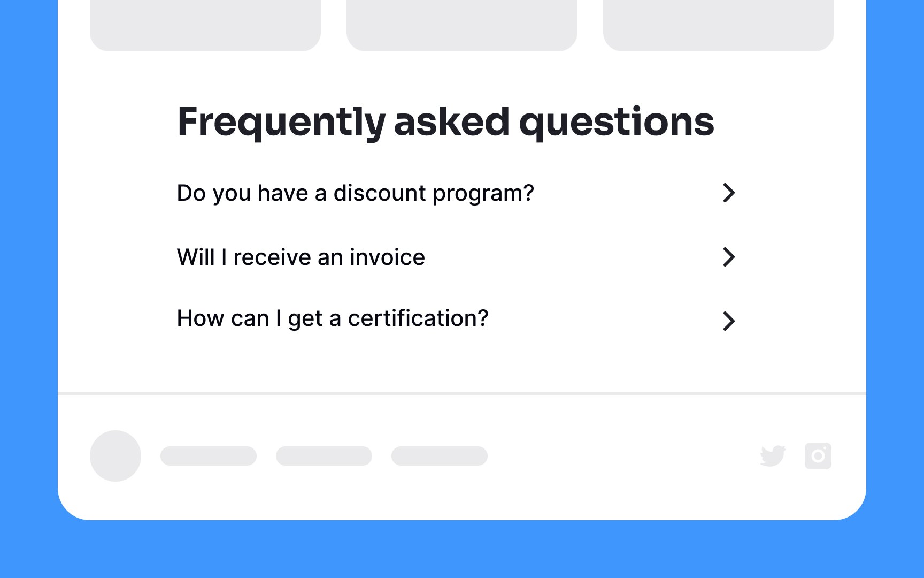Click the middle gray placeholder card
This screenshot has height=578, width=924.
[462, 26]
